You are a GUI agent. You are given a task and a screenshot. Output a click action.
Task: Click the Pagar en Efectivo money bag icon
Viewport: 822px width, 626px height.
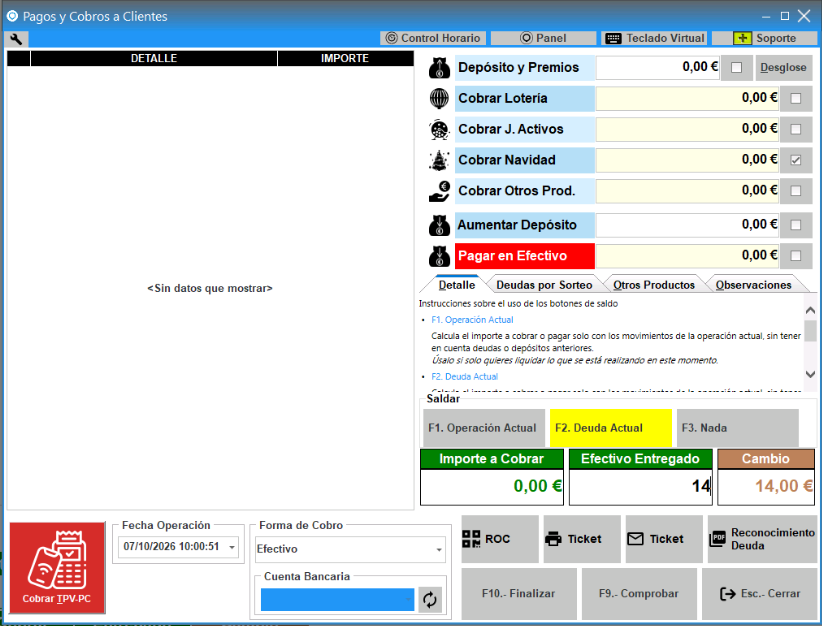(439, 256)
